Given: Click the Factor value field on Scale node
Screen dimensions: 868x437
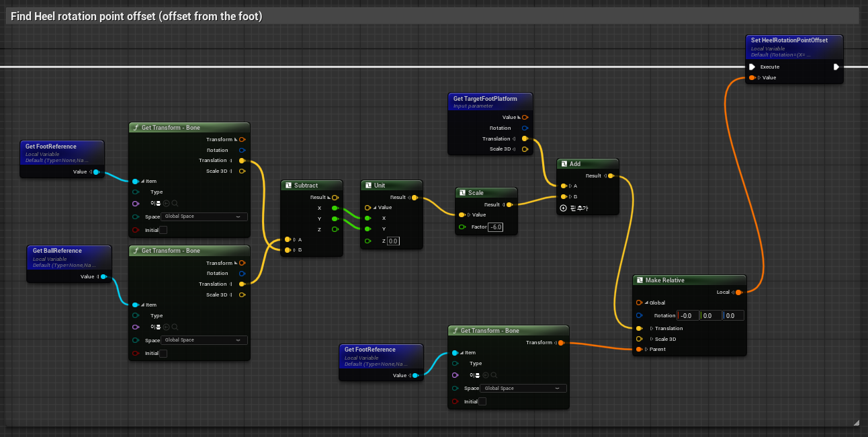Looking at the screenshot, I should [x=496, y=227].
